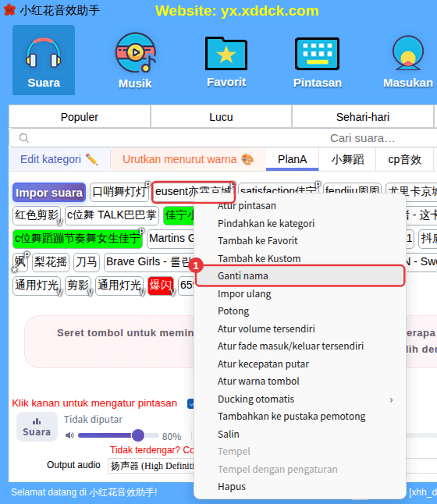Click the Tidak diputar status text
This screenshot has width=437, height=504.
point(93,420)
